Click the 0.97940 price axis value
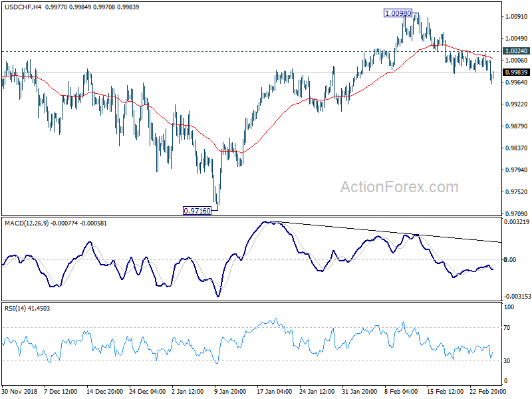This screenshot has width=532, height=399. coord(517,170)
